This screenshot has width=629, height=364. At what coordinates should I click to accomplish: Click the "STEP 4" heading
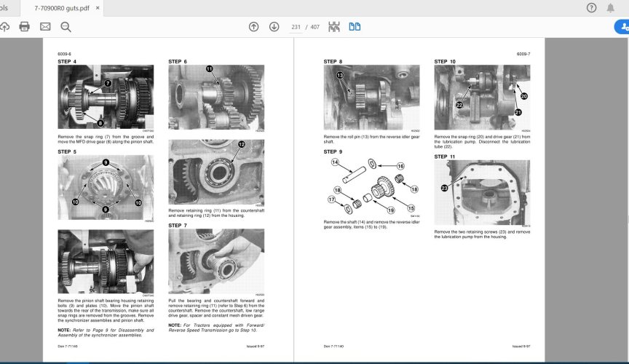pos(67,61)
